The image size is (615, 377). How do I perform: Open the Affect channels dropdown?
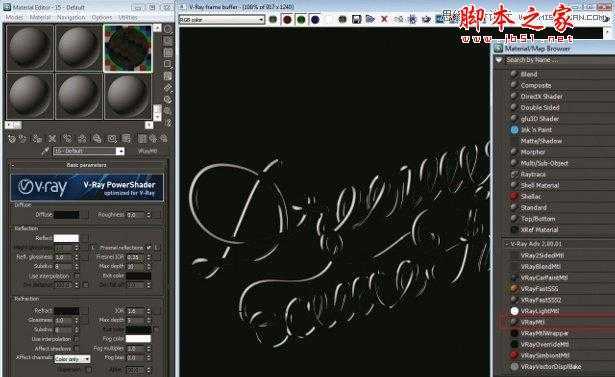tap(72, 359)
